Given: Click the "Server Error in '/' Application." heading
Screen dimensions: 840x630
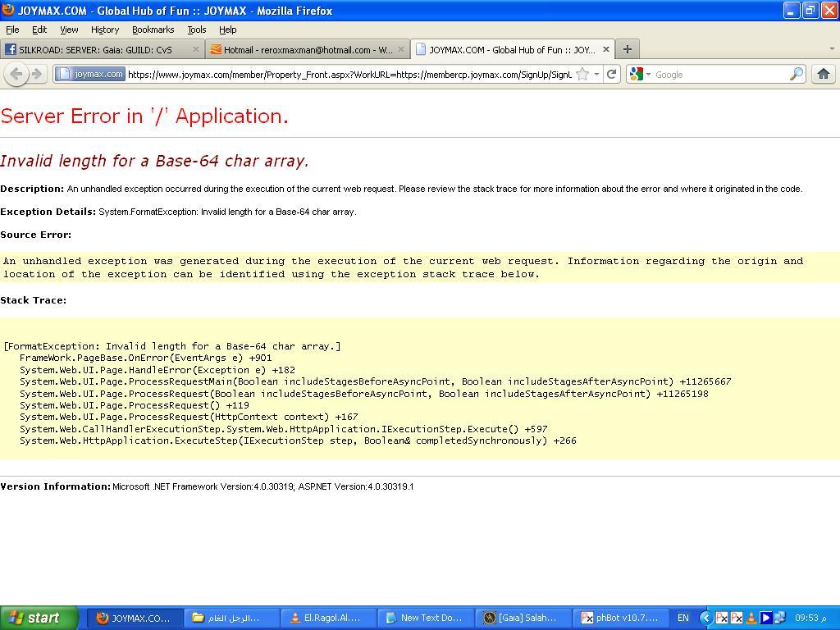Looking at the screenshot, I should click(x=144, y=116).
